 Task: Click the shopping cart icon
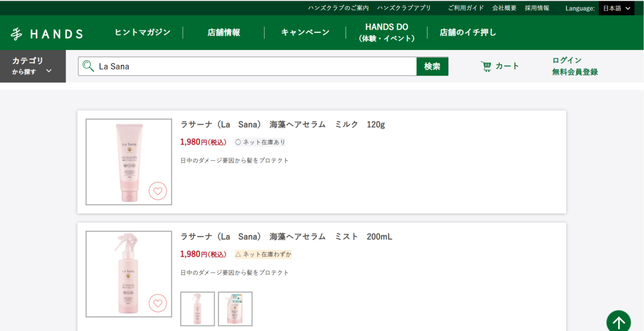click(x=486, y=67)
